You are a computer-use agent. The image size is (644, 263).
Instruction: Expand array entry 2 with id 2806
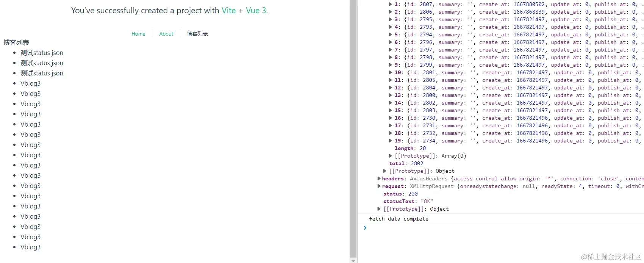391,12
